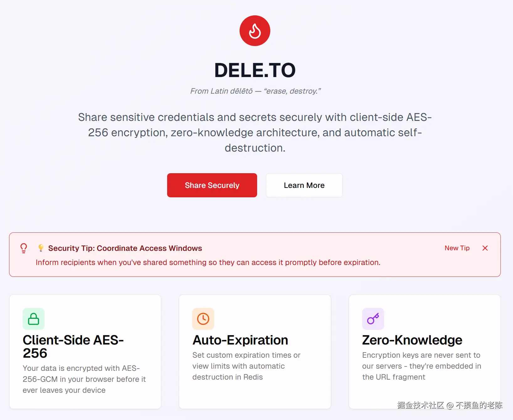This screenshot has width=513, height=420.
Task: Show a New Tip
Action: (x=457, y=248)
